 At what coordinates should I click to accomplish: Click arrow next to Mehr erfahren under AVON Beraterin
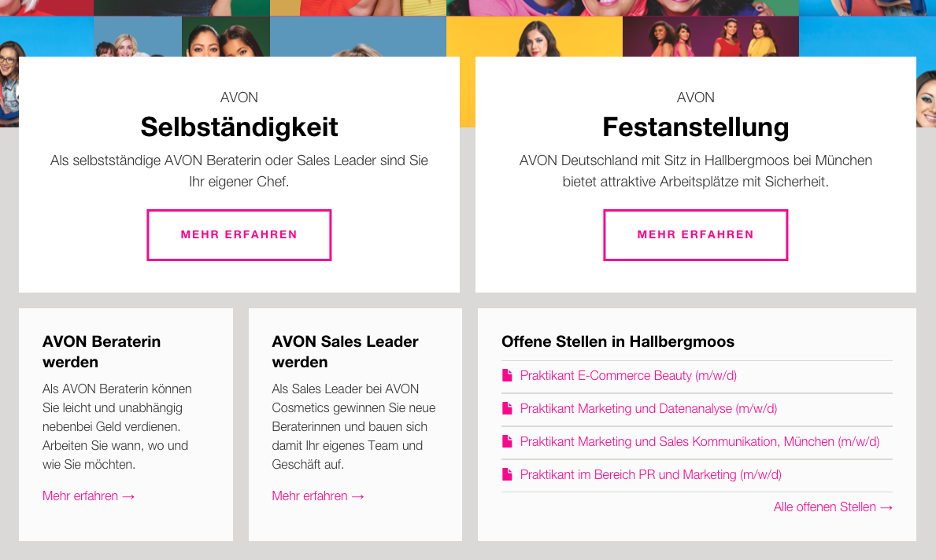tap(128, 496)
